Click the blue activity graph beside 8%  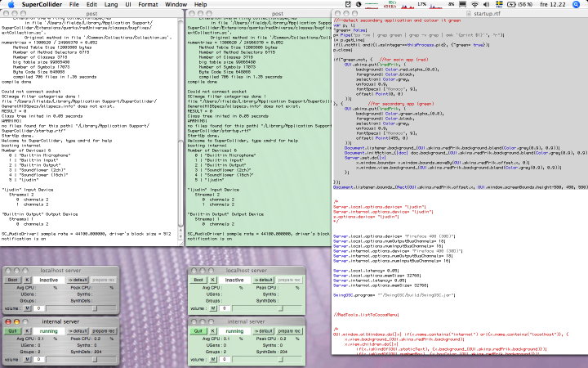(436, 5)
